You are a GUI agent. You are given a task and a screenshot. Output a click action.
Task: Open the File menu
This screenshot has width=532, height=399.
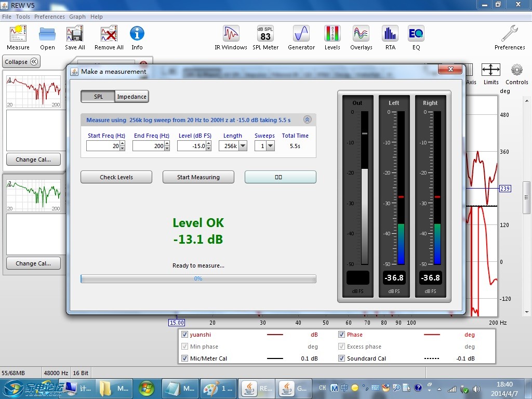(6, 17)
